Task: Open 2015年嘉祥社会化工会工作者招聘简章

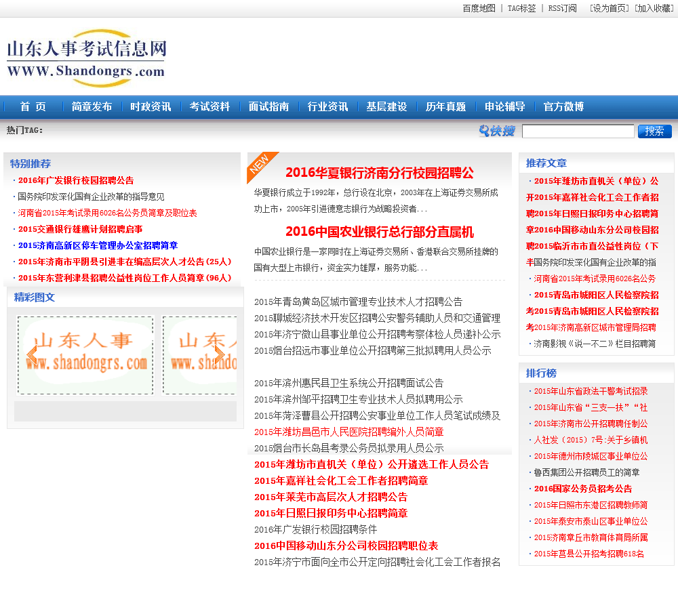Action: coord(341,480)
